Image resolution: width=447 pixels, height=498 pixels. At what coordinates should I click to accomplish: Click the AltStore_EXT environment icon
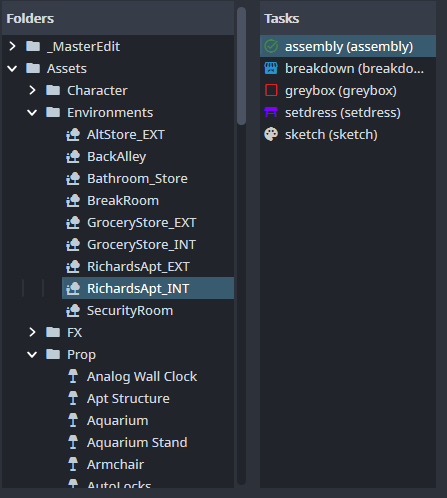pyautogui.click(x=73, y=135)
